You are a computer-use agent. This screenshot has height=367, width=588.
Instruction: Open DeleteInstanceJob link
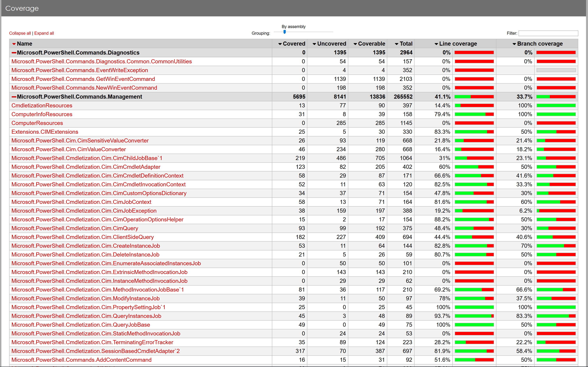(85, 254)
